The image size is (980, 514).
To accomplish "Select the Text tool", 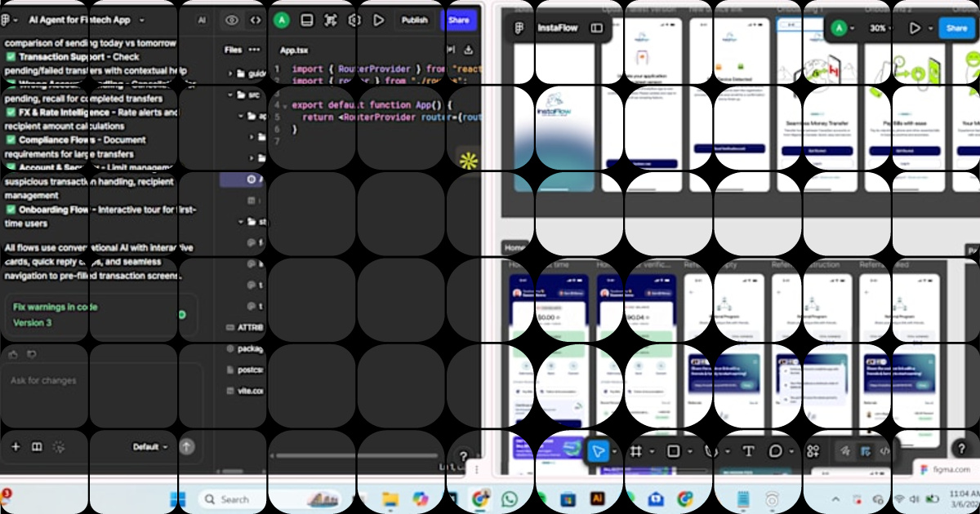I will click(748, 451).
